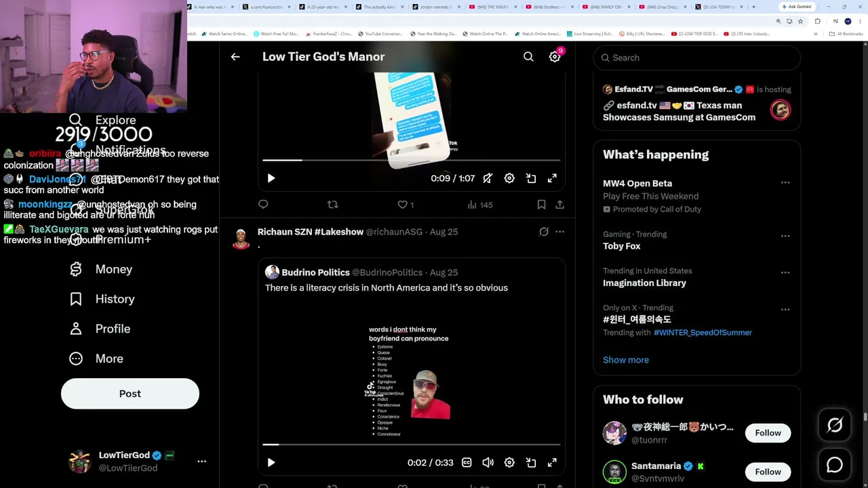Image resolution: width=868 pixels, height=488 pixels.
Task: Seek on the 1:07 video progress bar
Action: click(412, 161)
